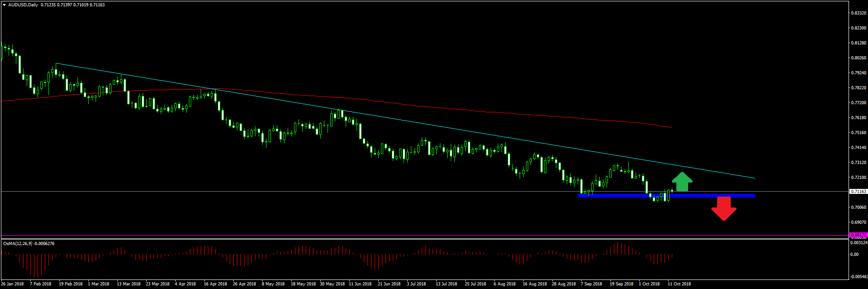Image resolution: width=868 pixels, height=289 pixels.
Task: Click the 7 Feb 2018 date label
Action: coord(41,284)
